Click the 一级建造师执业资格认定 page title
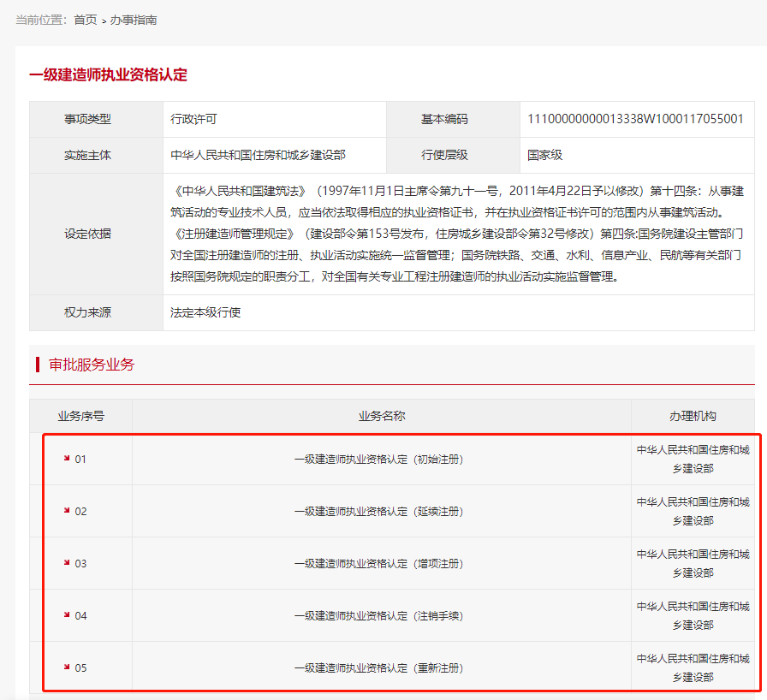Viewport: 767px width, 700px height. click(108, 74)
